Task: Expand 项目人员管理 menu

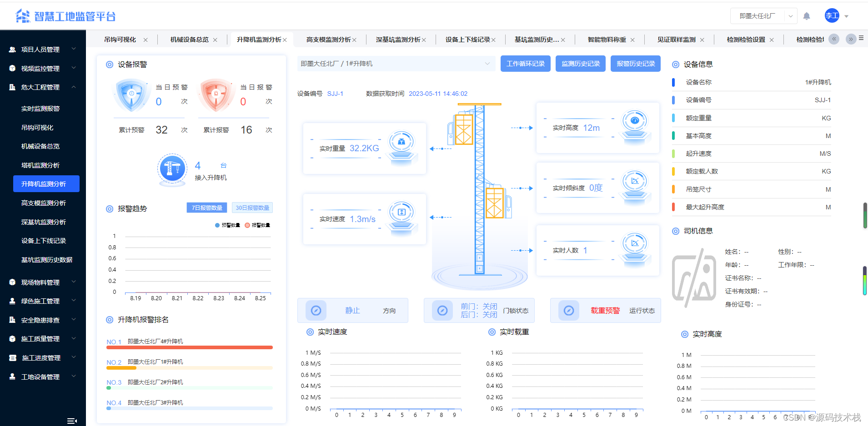Action: pos(74,49)
